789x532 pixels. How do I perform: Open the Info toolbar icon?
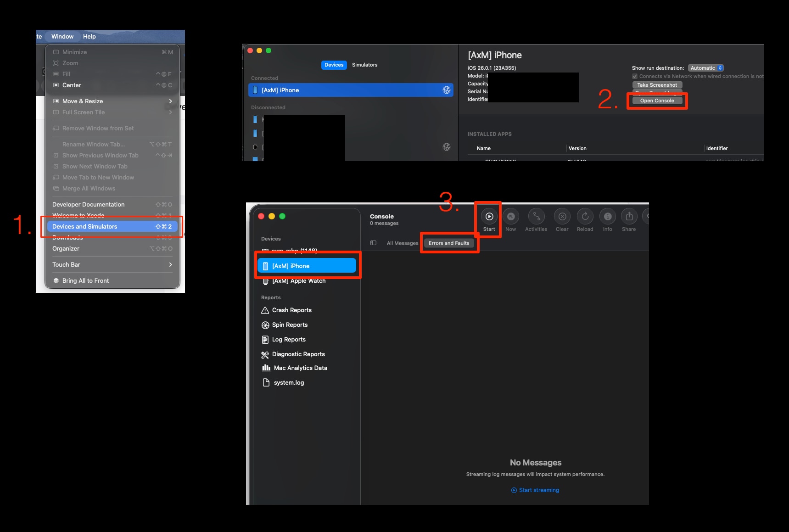pos(607,217)
